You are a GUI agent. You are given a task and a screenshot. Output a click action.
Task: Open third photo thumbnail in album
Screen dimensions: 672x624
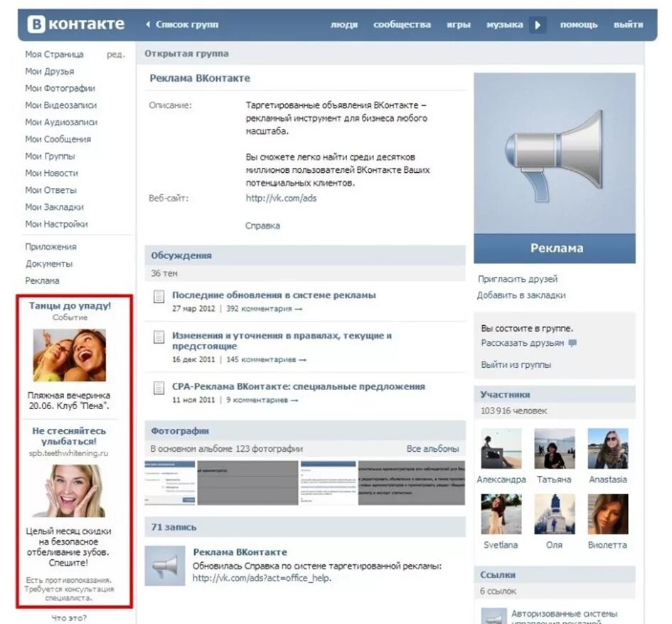pyautogui.click(x=329, y=483)
